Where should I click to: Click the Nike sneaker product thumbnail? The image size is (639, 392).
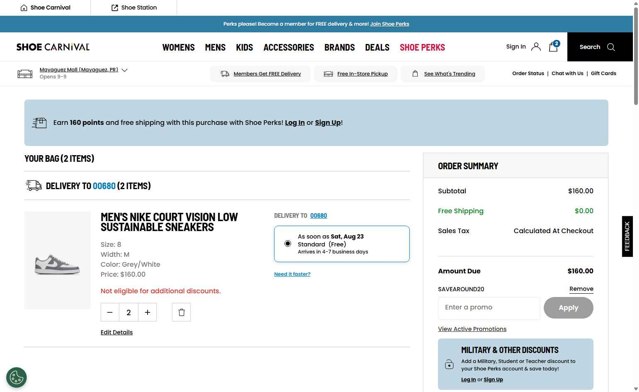[57, 260]
